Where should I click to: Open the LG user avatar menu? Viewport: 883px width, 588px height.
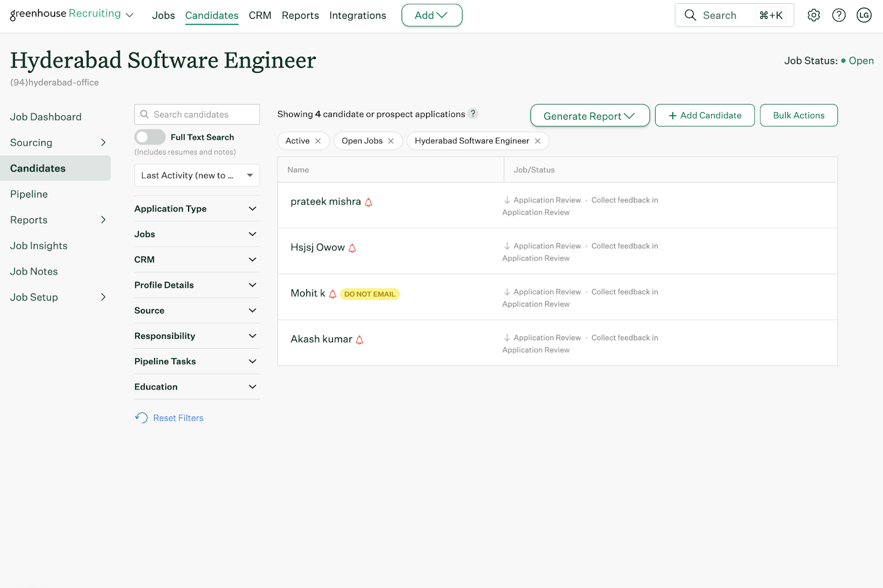click(x=864, y=15)
